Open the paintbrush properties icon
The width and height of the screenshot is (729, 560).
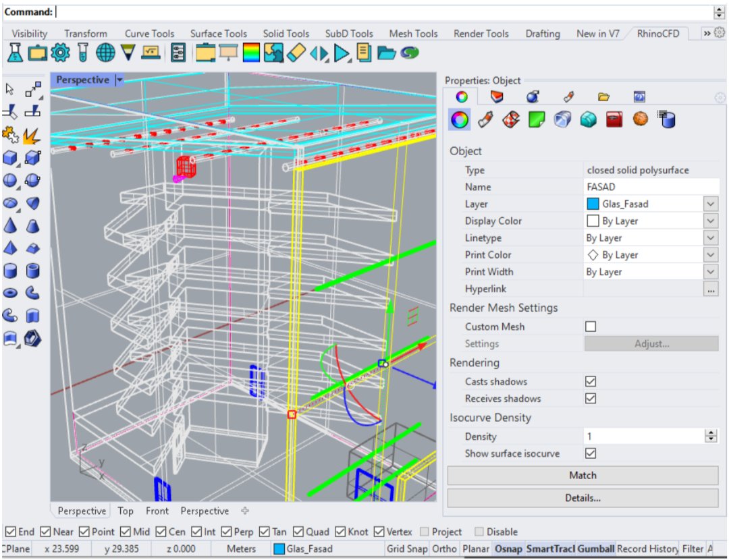click(x=568, y=96)
